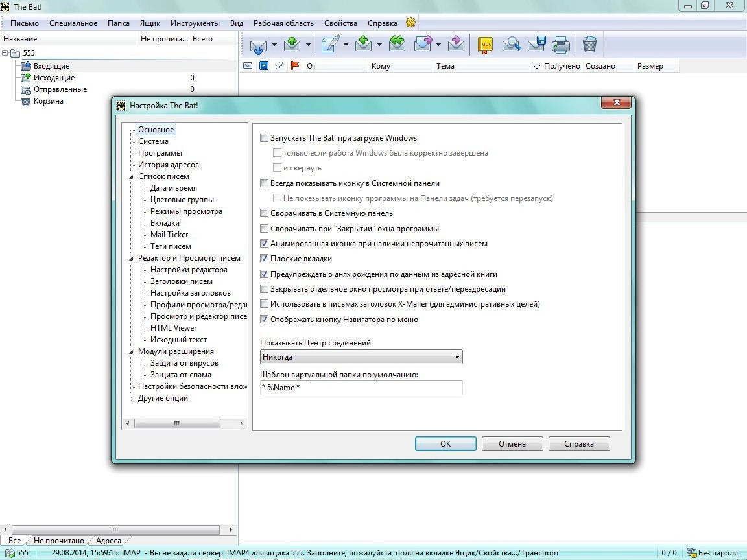Click the Шаблон виртуальной папки input field
Viewport: 747px width, 560px height.
point(361,388)
